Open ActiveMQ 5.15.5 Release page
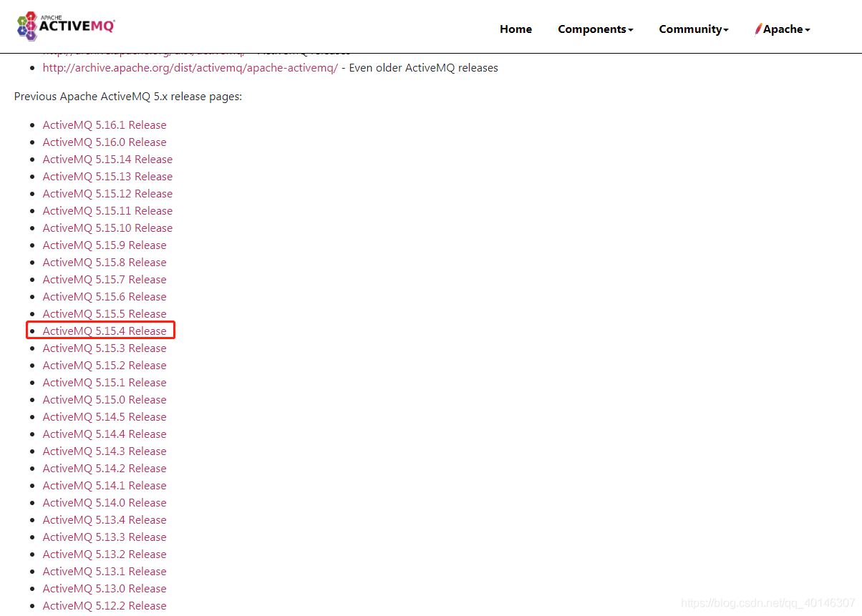The image size is (862, 616). tap(105, 314)
